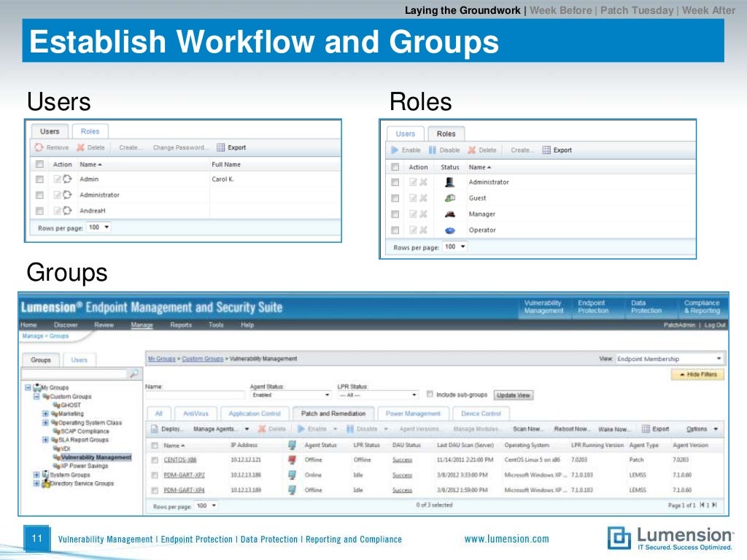
Task: Select the Device Control tab
Action: tap(481, 413)
